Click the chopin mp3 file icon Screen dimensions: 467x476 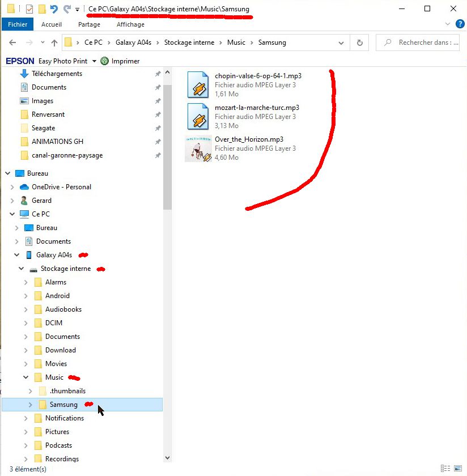pyautogui.click(x=198, y=84)
